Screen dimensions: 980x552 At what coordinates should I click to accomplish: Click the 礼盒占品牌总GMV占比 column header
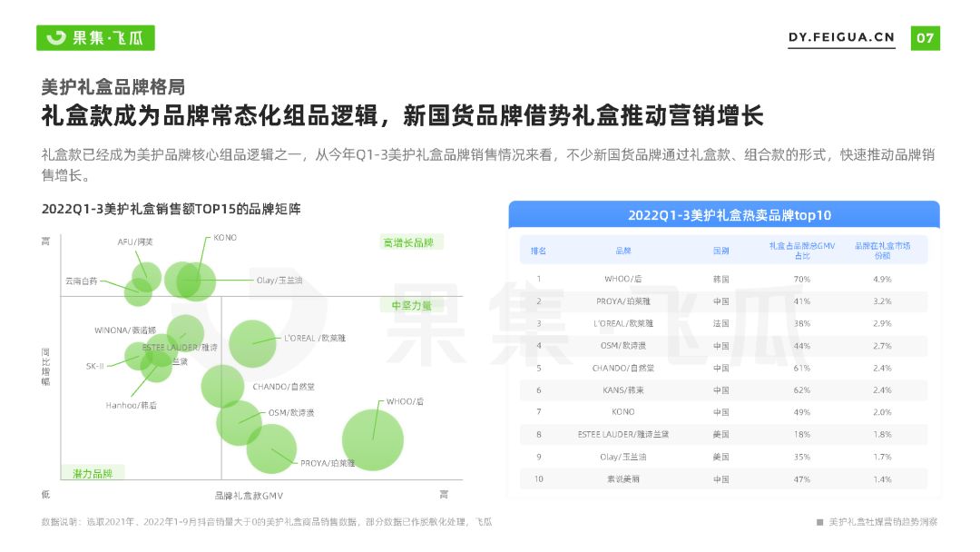click(802, 251)
